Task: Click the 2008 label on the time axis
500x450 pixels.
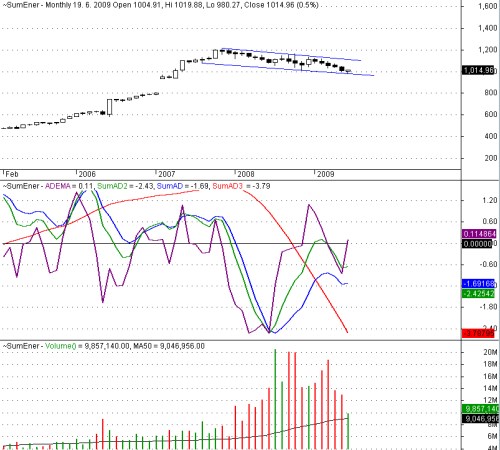Action: (x=246, y=174)
